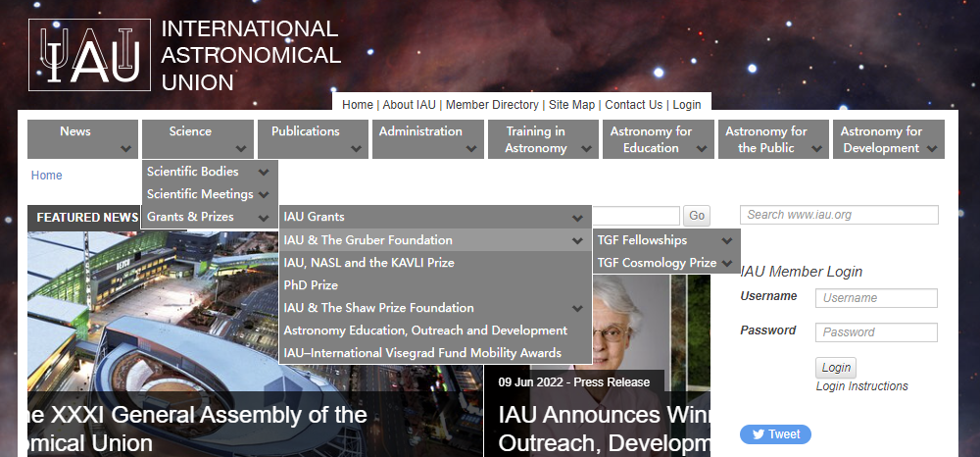Expand chevron on IAU Grants row
The width and height of the screenshot is (980, 457).
(x=577, y=218)
